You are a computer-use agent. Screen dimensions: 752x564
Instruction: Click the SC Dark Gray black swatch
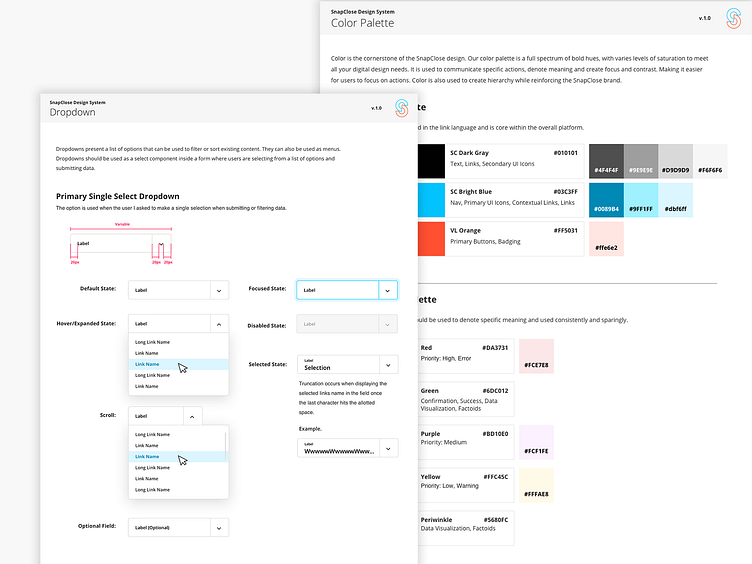coord(431,162)
